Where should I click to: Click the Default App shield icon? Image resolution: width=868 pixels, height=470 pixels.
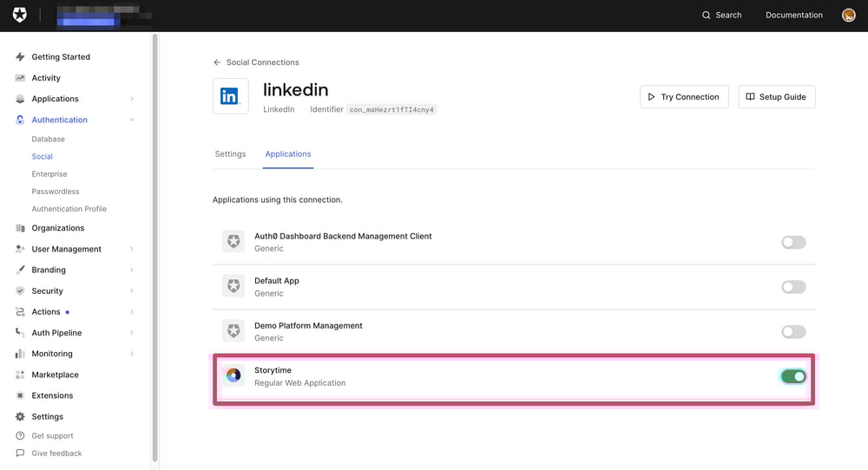[233, 286]
